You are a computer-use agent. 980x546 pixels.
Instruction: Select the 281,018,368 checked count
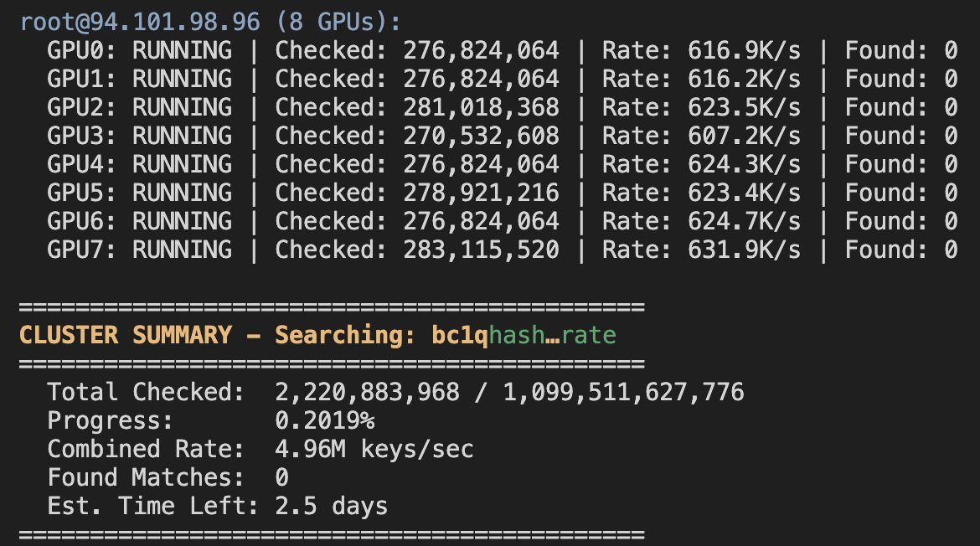pos(482,107)
